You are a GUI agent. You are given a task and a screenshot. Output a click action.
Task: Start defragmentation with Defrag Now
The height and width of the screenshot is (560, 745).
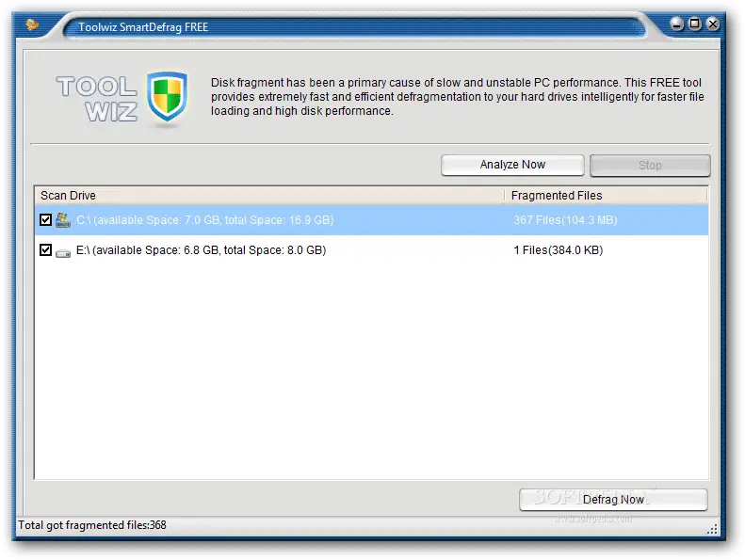(x=613, y=500)
